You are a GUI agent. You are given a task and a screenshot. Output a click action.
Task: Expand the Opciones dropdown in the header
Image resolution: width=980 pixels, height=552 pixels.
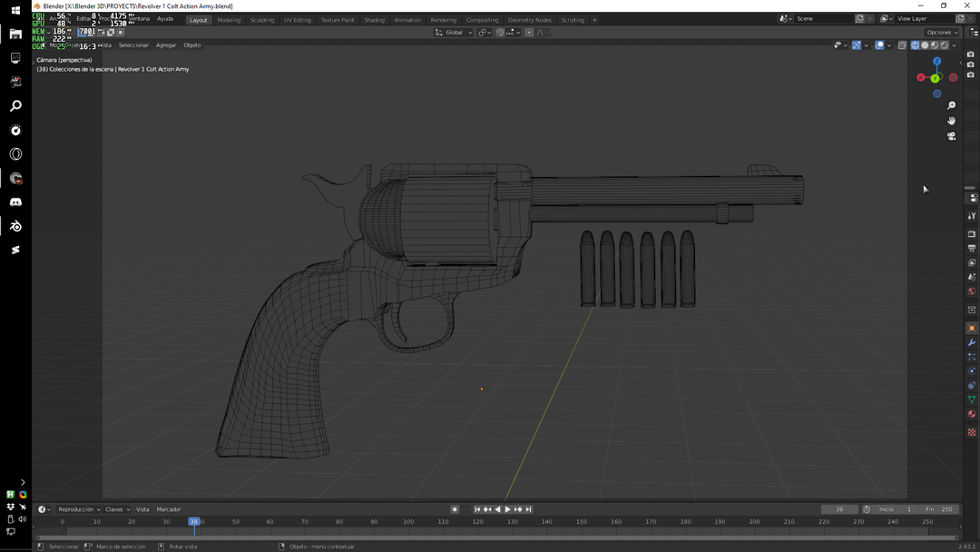pyautogui.click(x=941, y=32)
